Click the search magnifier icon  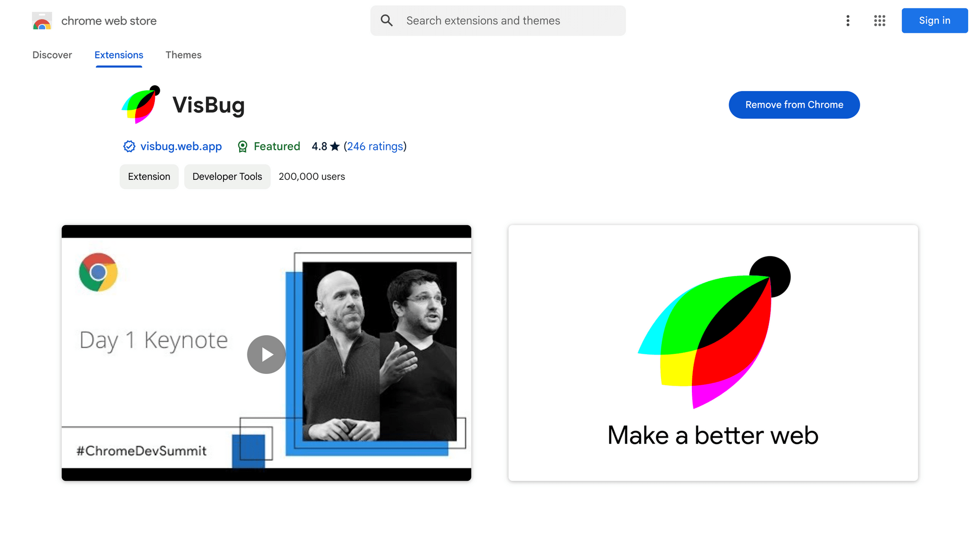coord(387,20)
